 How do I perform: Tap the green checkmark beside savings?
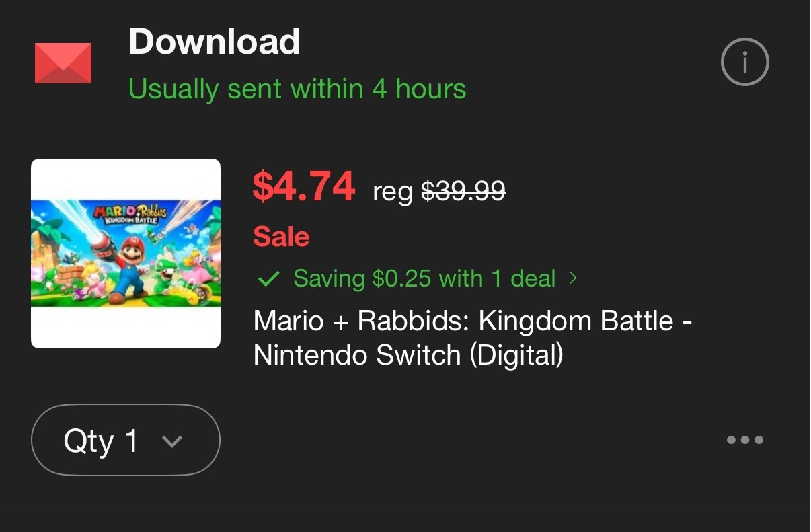[268, 279]
